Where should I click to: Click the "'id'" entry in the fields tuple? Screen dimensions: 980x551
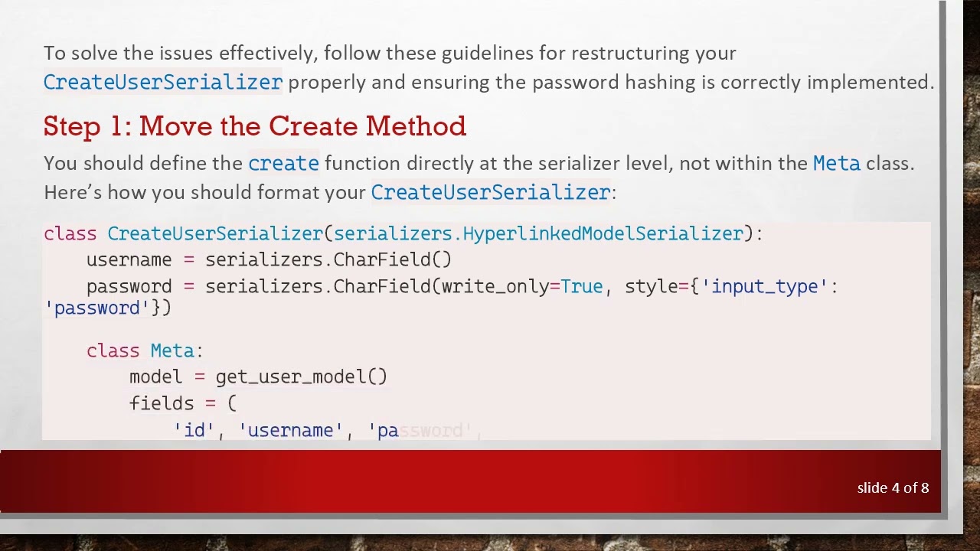click(x=194, y=430)
